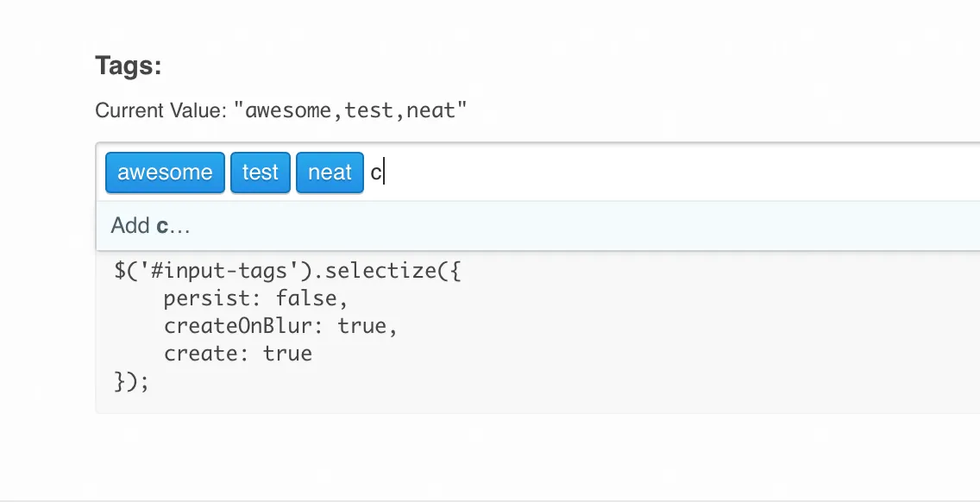Click blank area right of "create: true"
Image resolution: width=980 pixels, height=502 pixels.
click(x=604, y=354)
